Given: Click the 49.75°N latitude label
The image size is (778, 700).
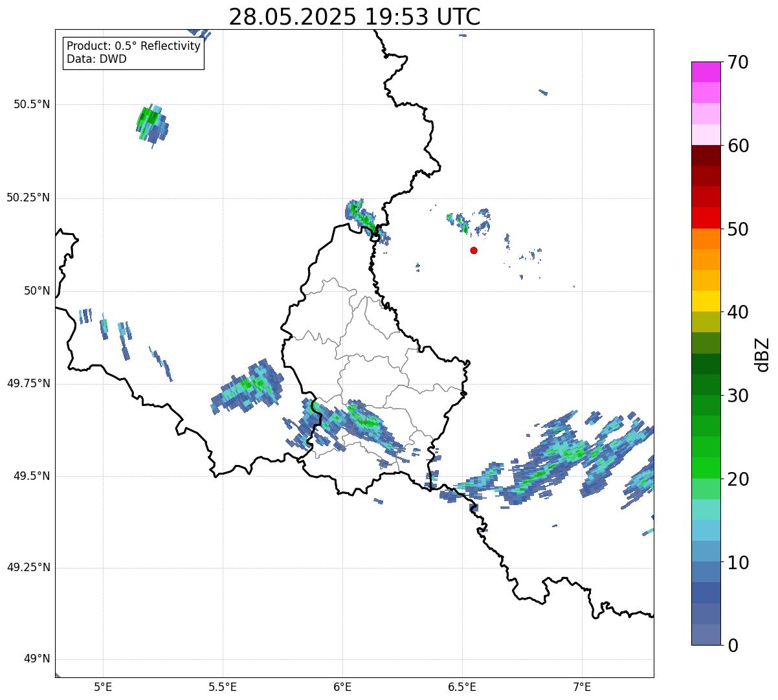Looking at the screenshot, I should click(28, 383).
